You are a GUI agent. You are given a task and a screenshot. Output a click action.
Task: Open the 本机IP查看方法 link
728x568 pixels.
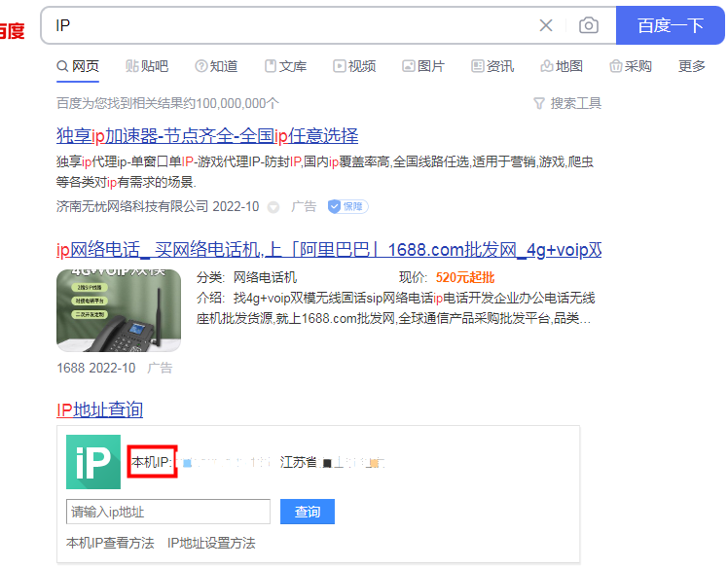click(x=110, y=543)
